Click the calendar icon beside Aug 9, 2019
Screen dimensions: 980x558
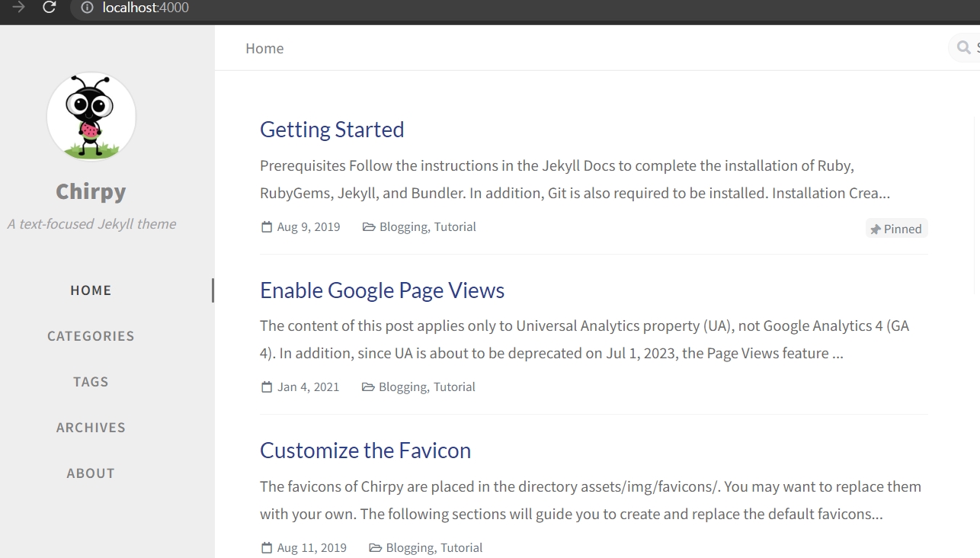tap(267, 227)
